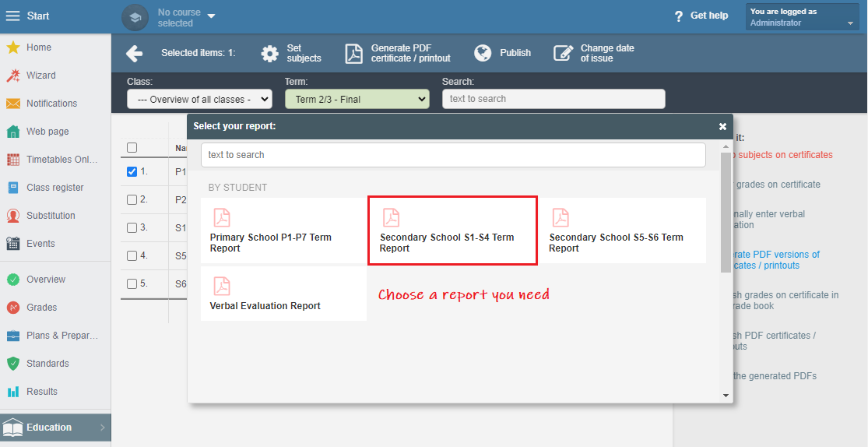This screenshot has height=447, width=868.
Task: Click the Publish globe icon
Action: [x=483, y=53]
